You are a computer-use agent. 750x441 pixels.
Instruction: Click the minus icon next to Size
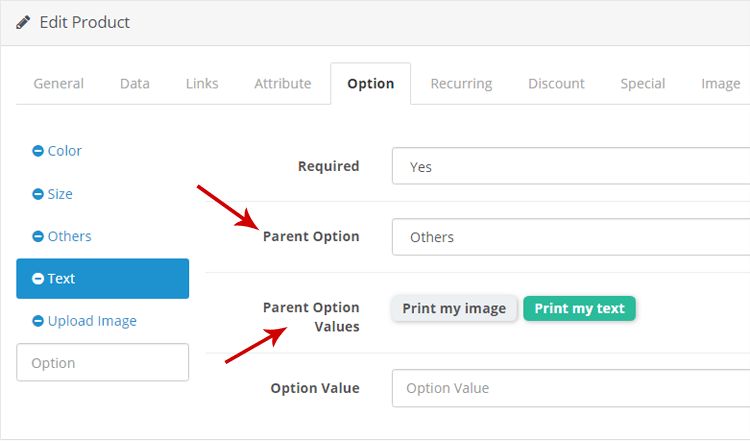click(38, 194)
